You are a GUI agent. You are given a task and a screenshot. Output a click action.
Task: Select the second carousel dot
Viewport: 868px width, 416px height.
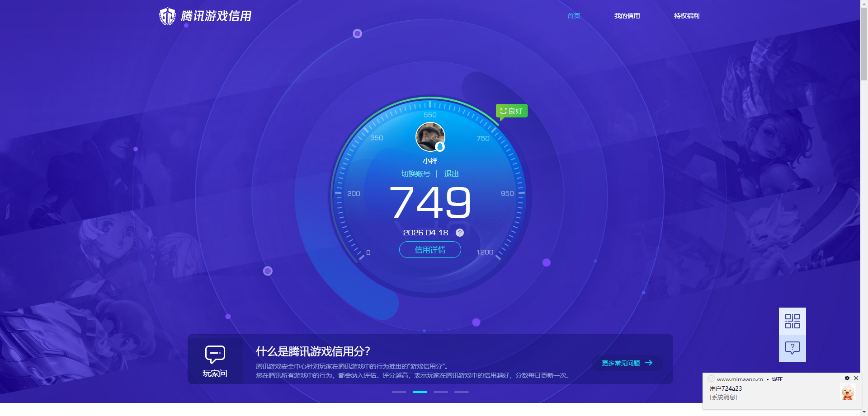click(x=420, y=392)
